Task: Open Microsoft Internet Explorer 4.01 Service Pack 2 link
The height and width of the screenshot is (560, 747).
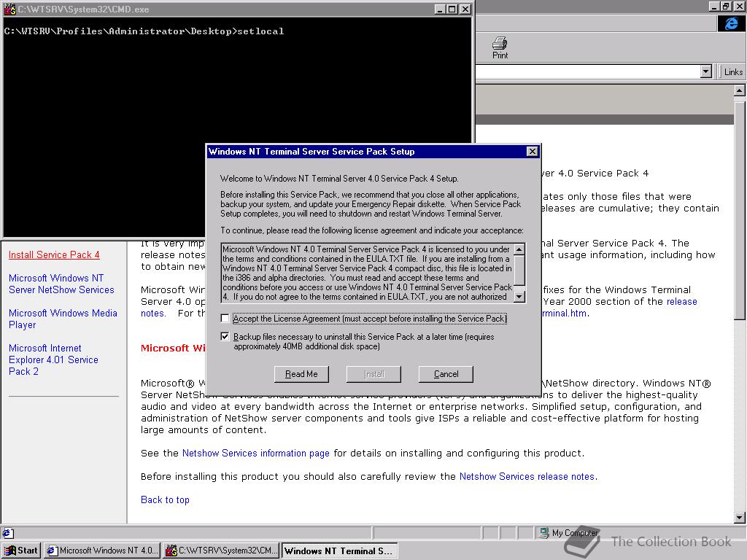Action: tap(53, 359)
